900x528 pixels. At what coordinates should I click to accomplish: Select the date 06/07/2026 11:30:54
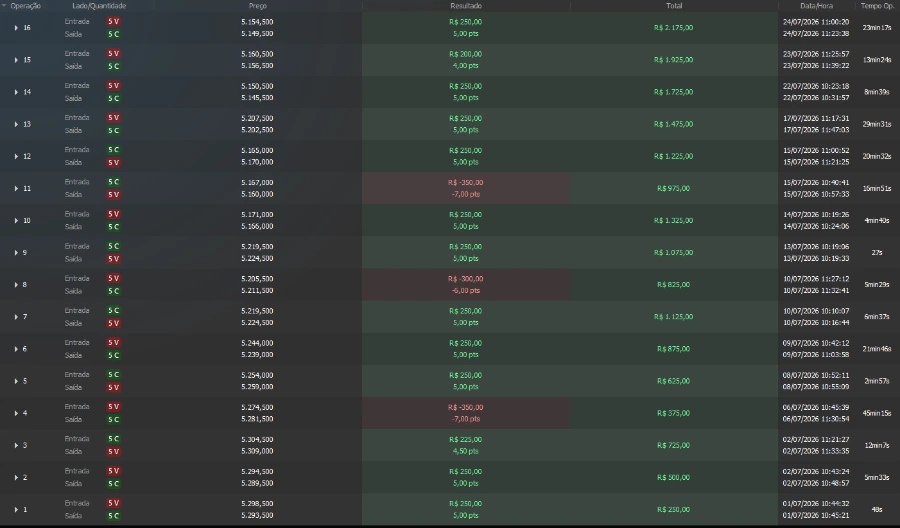pyautogui.click(x=816, y=419)
